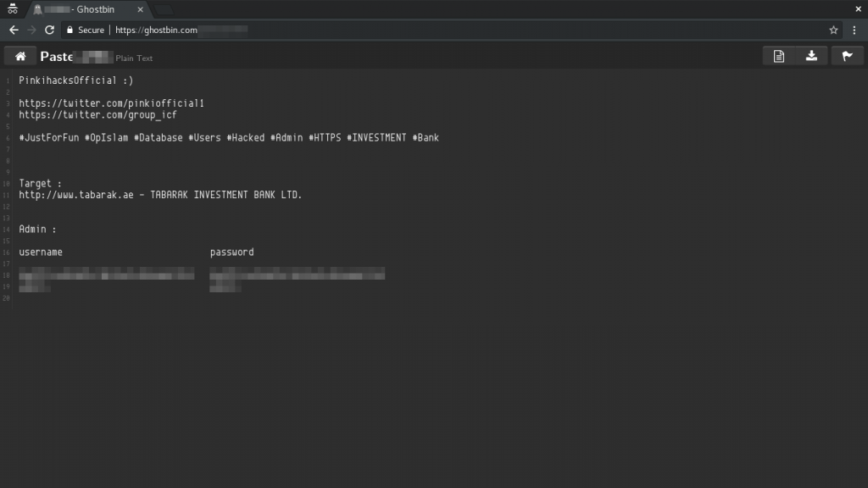Close the browser window with the X
The height and width of the screenshot is (488, 868).
coord(858,8)
